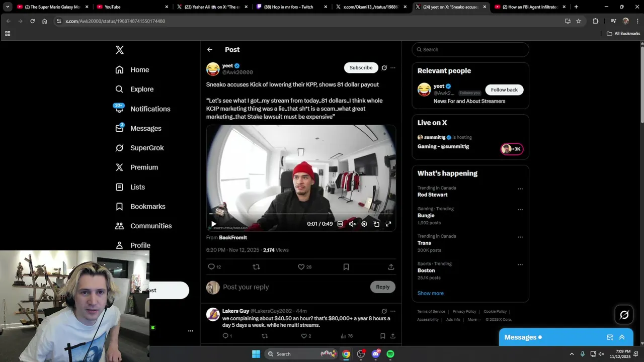Open Spotify from taskbar

[x=390, y=354]
